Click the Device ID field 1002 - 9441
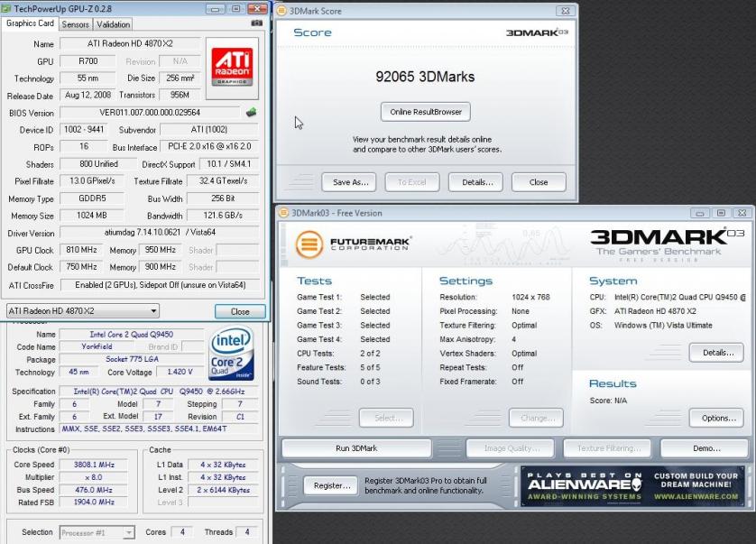The width and height of the screenshot is (756, 544). 84,130
